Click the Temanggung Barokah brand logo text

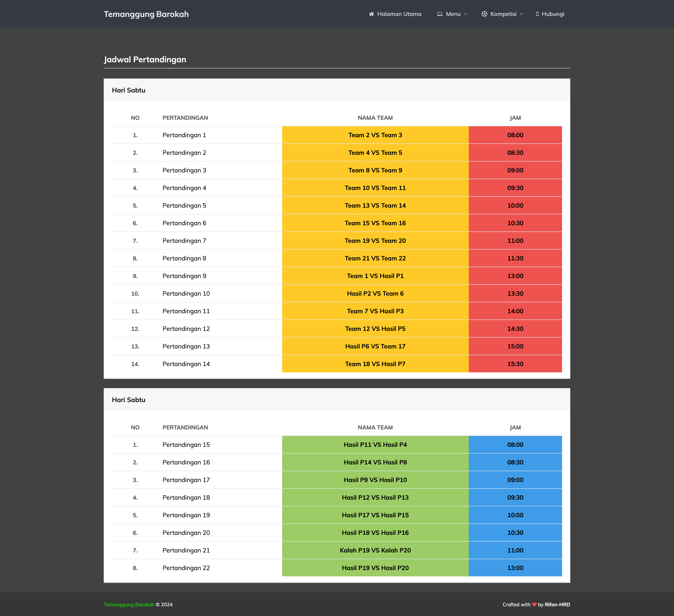click(x=146, y=14)
